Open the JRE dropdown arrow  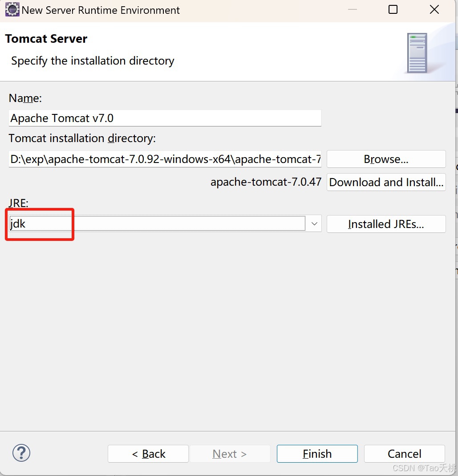pos(314,224)
